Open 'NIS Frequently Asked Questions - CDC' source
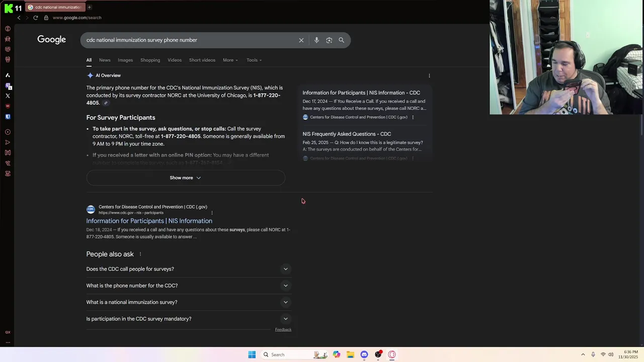This screenshot has width=644, height=362. point(347,134)
